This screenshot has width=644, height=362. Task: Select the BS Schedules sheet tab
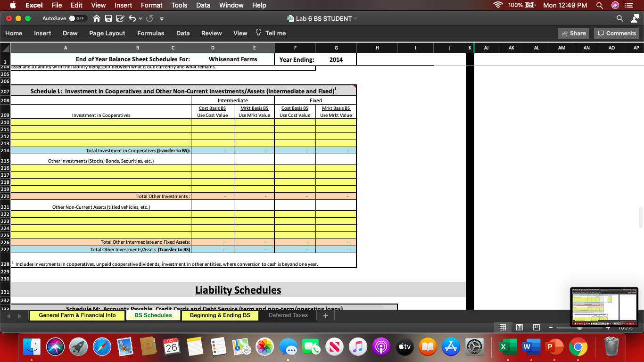pos(153,315)
